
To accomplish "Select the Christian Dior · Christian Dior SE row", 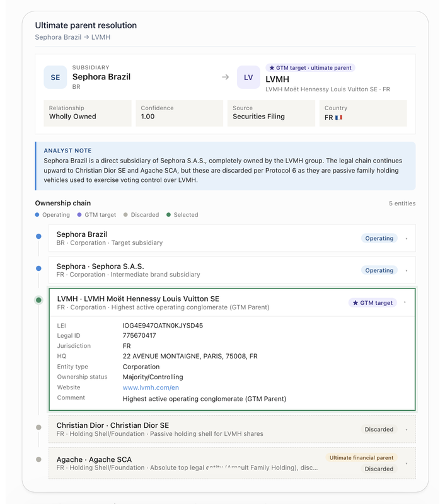I will click(232, 429).
